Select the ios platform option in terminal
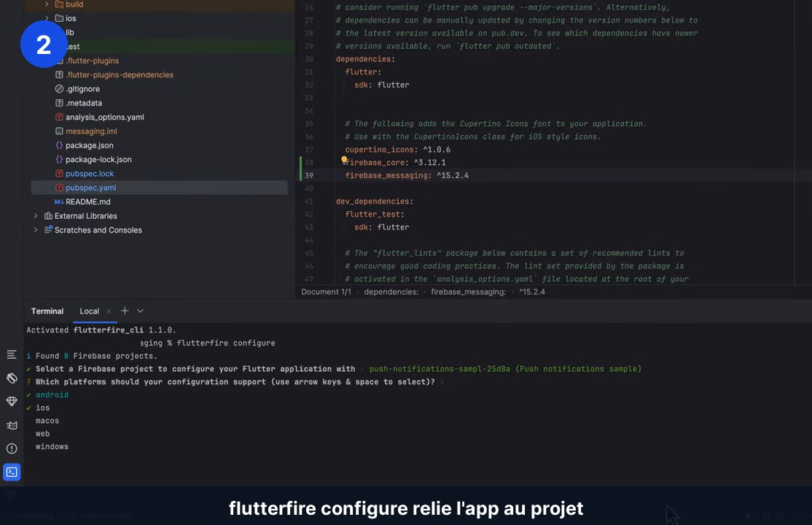The height and width of the screenshot is (525, 812). pos(42,408)
